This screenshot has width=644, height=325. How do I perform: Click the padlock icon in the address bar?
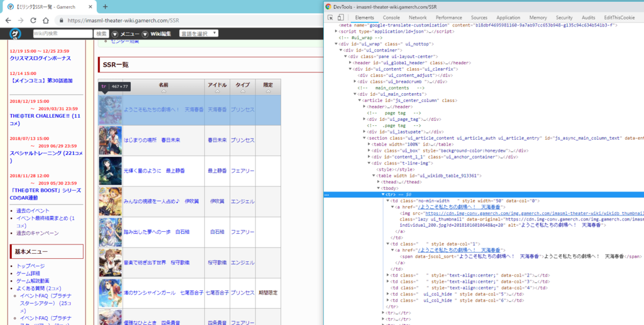(62, 20)
